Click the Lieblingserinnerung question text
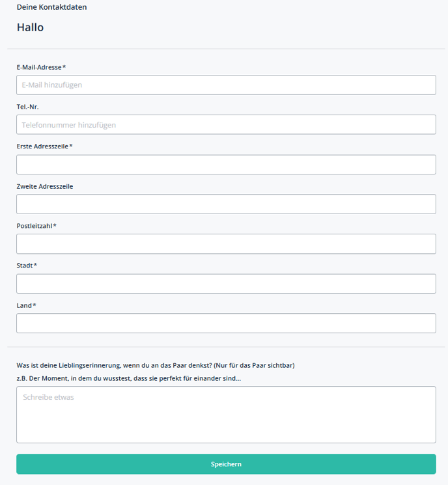 click(156, 365)
